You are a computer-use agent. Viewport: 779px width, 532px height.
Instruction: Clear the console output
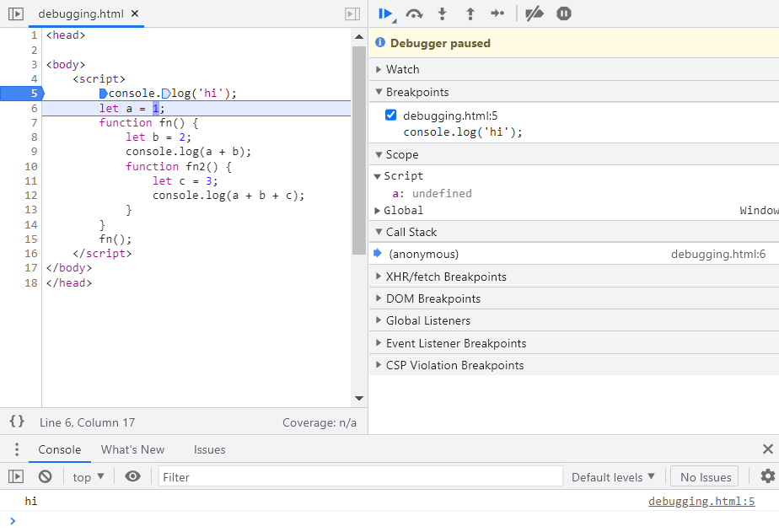(x=46, y=477)
